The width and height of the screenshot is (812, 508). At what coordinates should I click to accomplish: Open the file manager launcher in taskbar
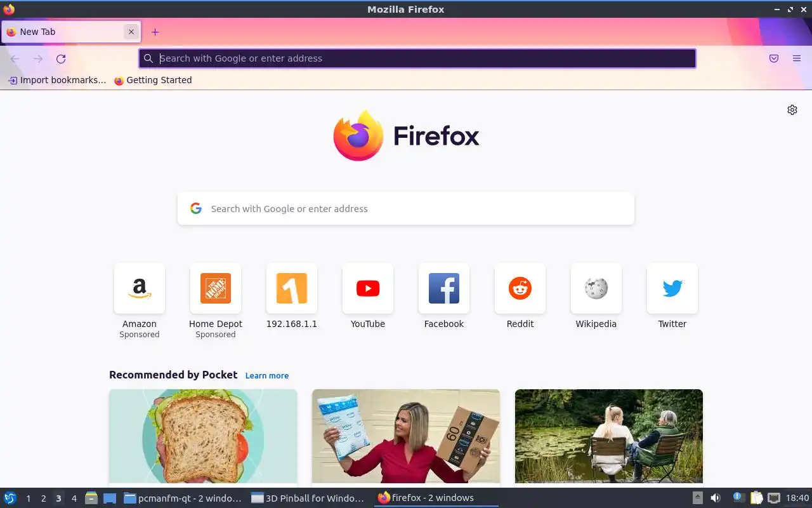91,498
